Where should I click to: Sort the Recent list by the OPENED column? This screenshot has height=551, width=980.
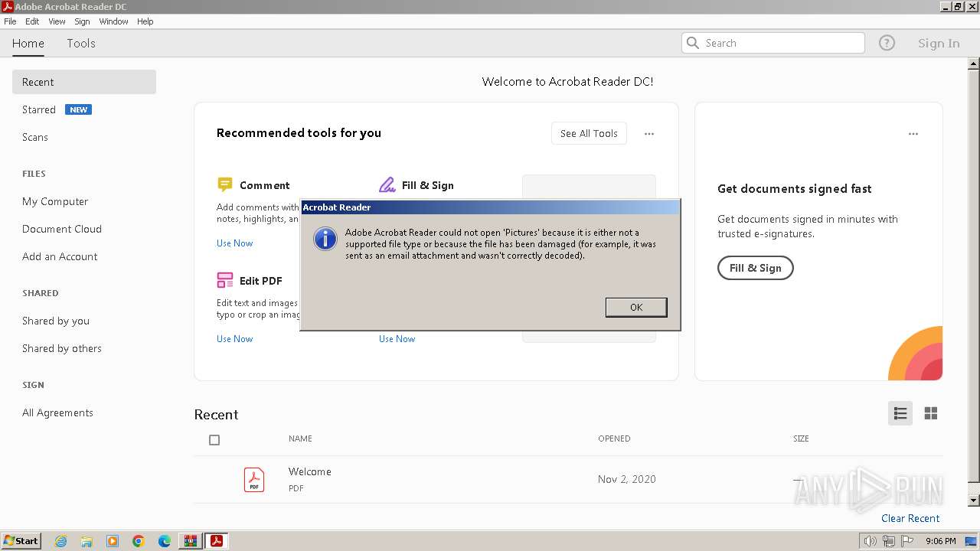[x=614, y=439]
